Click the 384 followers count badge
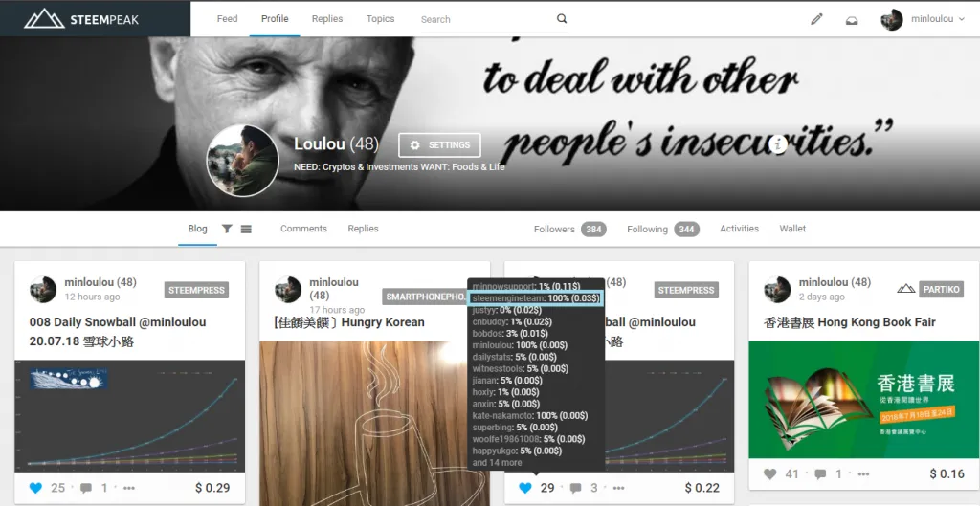 [x=593, y=230]
